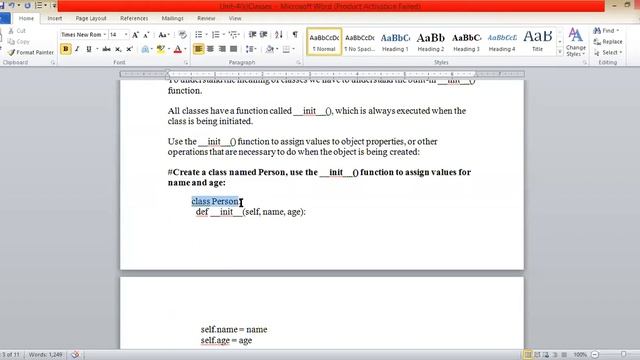Click the Copy command

pos(18,41)
